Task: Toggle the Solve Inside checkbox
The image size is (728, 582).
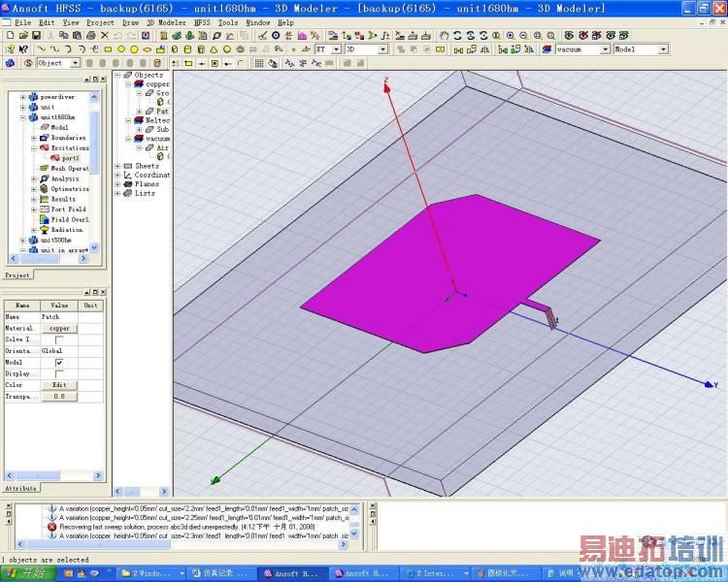Action: pos(59,339)
